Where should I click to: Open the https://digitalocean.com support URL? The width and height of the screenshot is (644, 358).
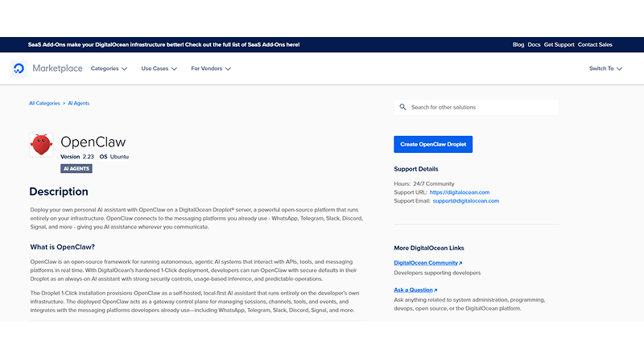460,192
